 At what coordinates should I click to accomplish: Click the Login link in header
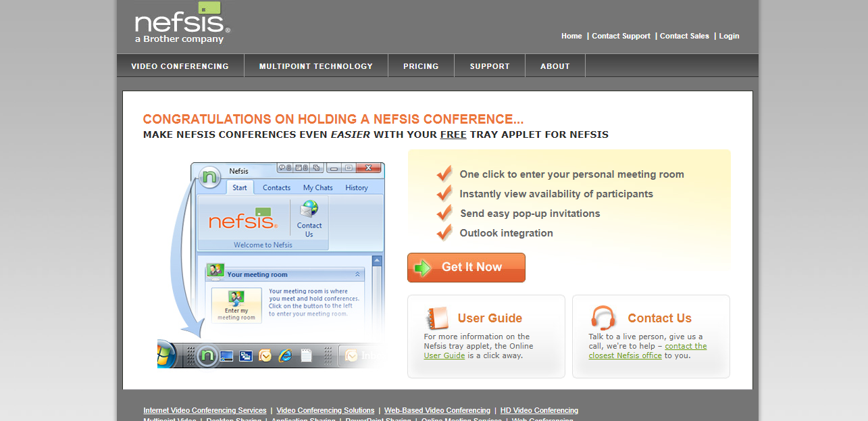tap(729, 36)
